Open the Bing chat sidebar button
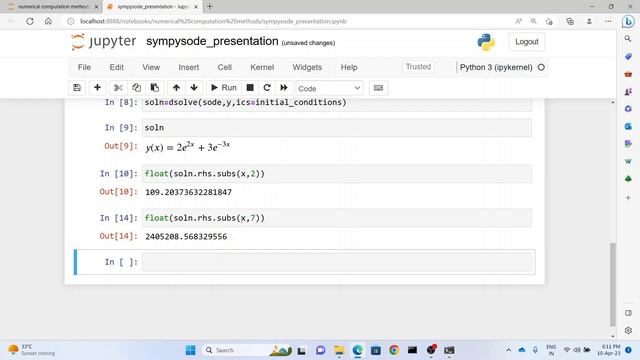This screenshot has height=360, width=640. pos(628,21)
